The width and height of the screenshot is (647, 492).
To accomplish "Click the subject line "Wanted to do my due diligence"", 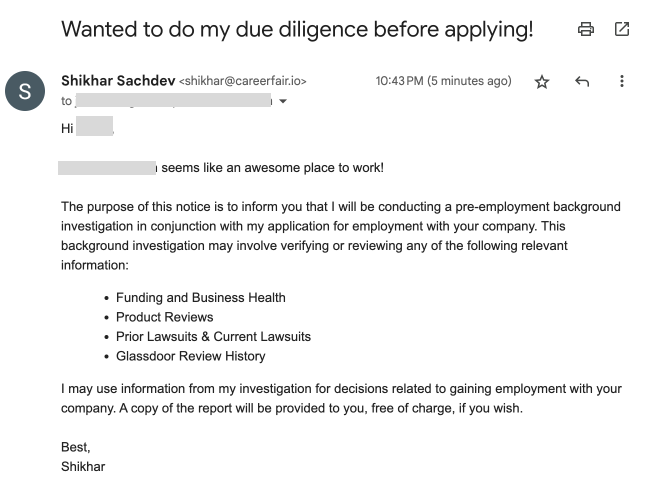I will [x=297, y=29].
